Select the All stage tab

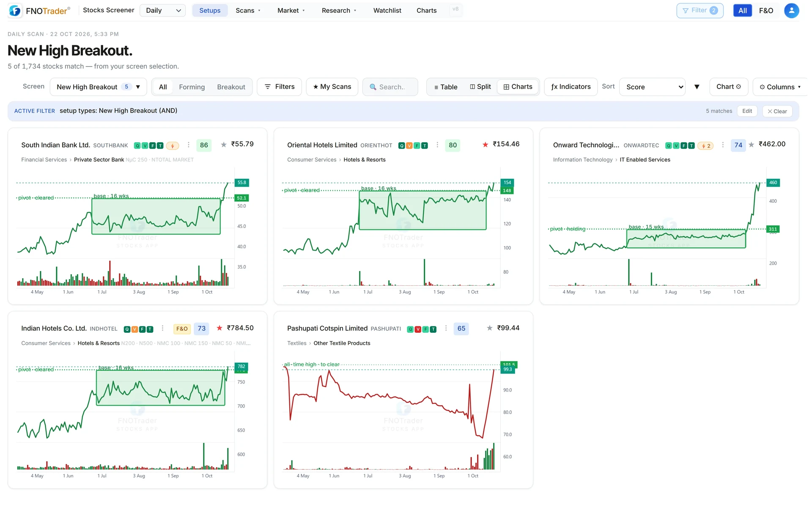click(163, 87)
